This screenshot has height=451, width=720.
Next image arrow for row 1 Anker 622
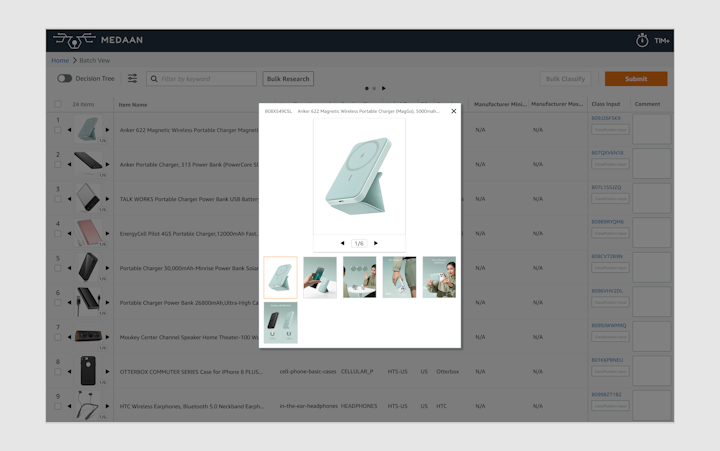click(x=107, y=130)
